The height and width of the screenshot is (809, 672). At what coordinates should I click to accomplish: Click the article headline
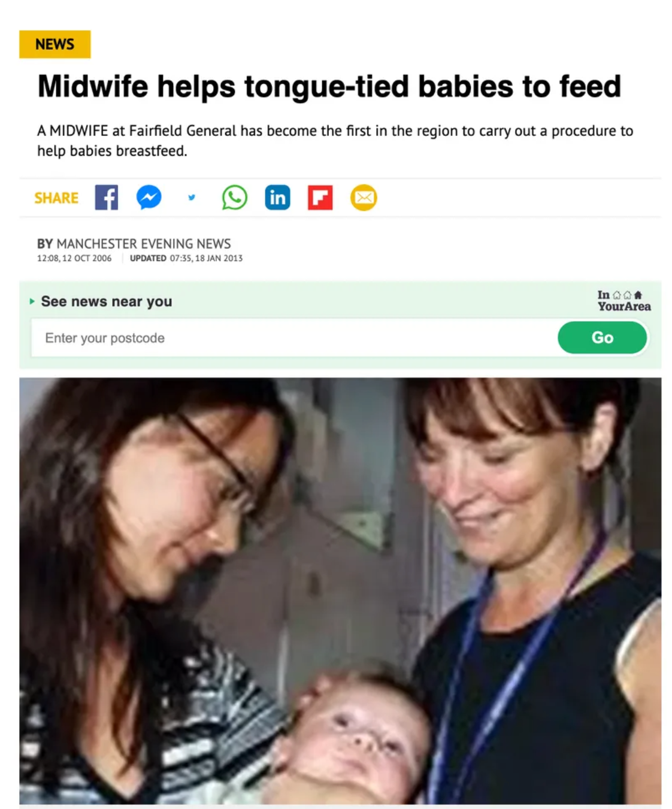click(x=329, y=86)
